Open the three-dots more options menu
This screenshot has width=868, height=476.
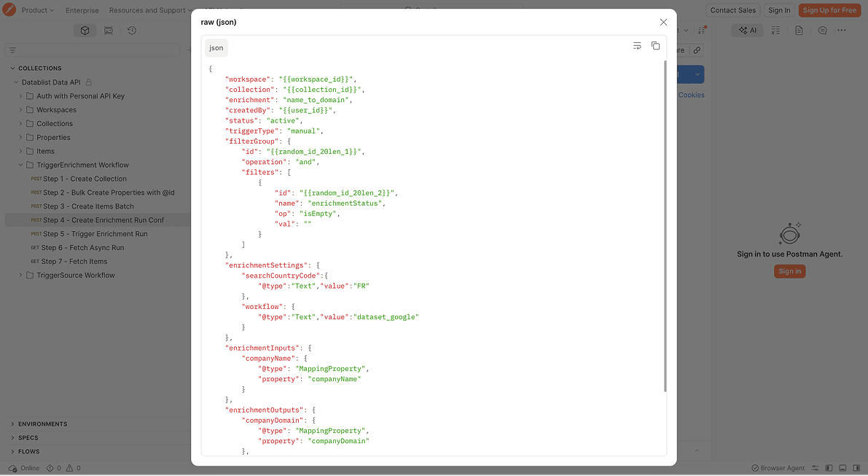pos(842,31)
